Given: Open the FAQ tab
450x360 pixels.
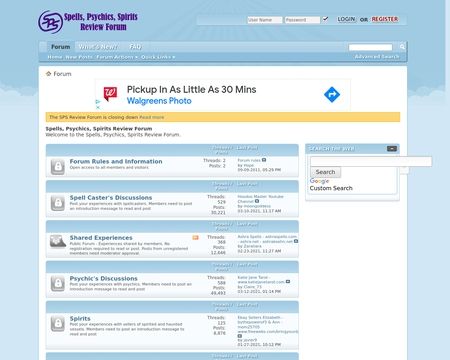Looking at the screenshot, I should click(135, 47).
